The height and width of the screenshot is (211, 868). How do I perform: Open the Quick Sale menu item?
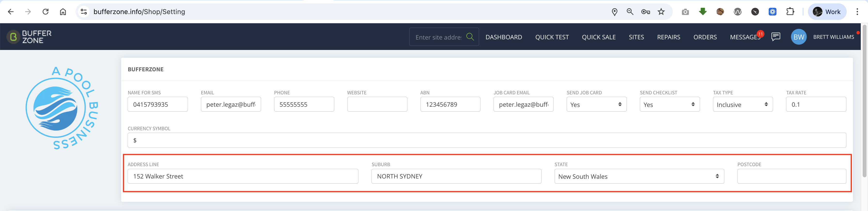tap(598, 37)
